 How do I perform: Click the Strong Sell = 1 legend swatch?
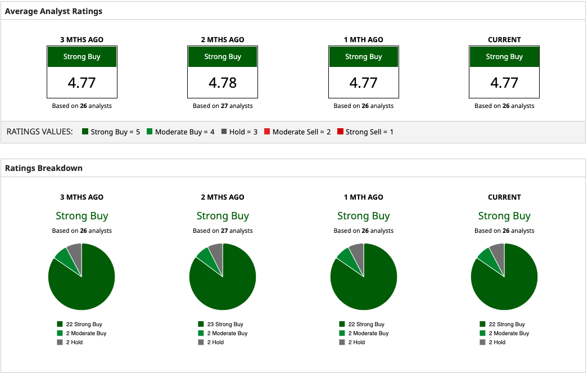coord(340,131)
